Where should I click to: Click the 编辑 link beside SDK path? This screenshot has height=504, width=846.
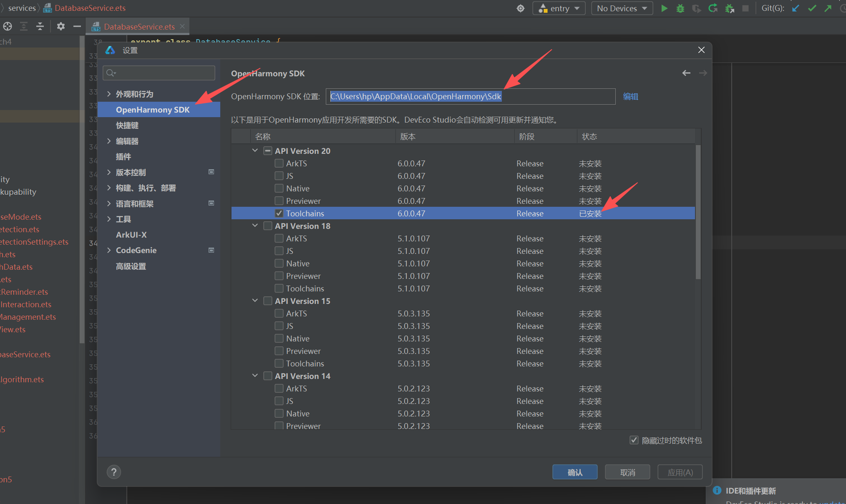tap(630, 97)
